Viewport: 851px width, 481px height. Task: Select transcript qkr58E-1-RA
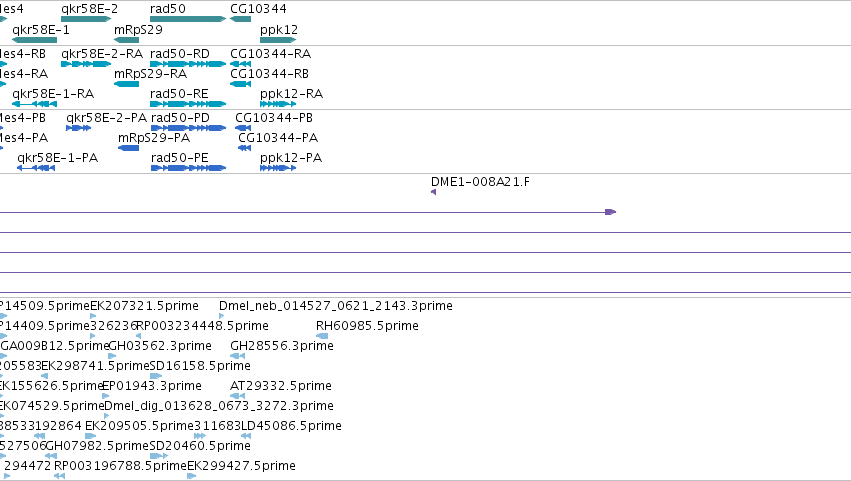click(x=34, y=104)
